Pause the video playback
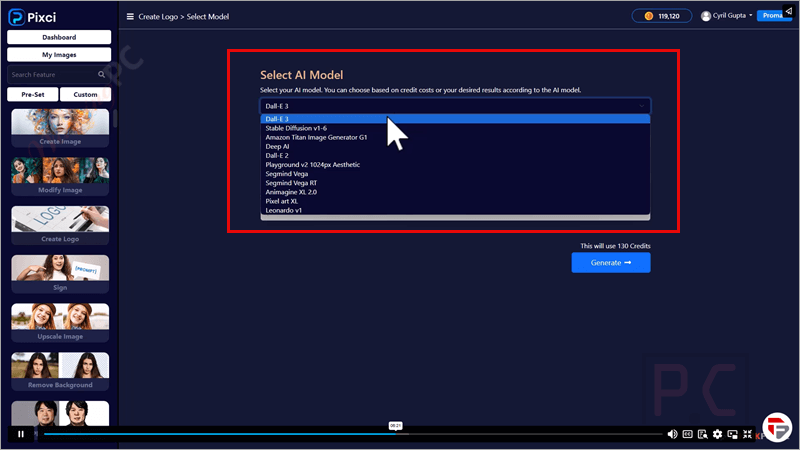Image resolution: width=800 pixels, height=450 pixels. pyautogui.click(x=21, y=434)
